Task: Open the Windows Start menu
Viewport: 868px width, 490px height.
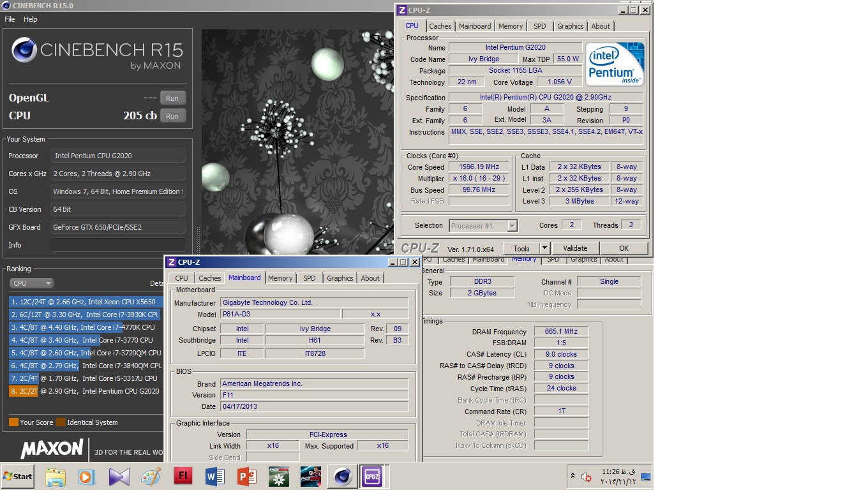Action: pos(17,476)
